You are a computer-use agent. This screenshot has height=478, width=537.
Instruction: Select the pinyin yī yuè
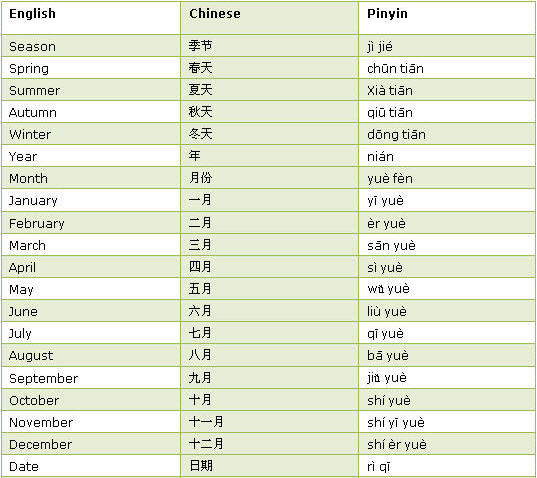(385, 201)
